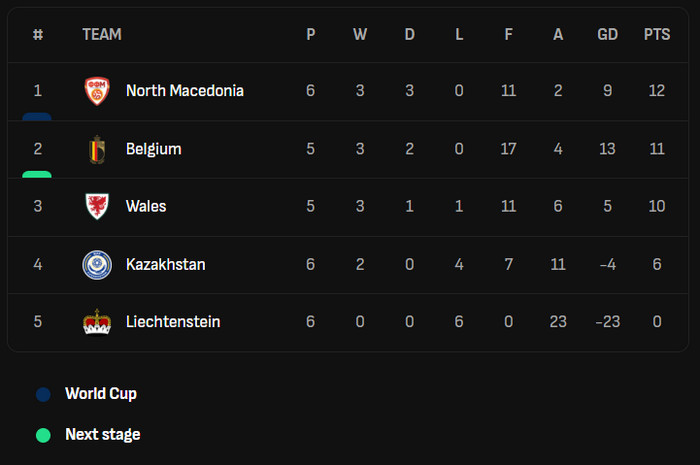Click the Next stage legend label
This screenshot has width=700, height=465.
103,435
